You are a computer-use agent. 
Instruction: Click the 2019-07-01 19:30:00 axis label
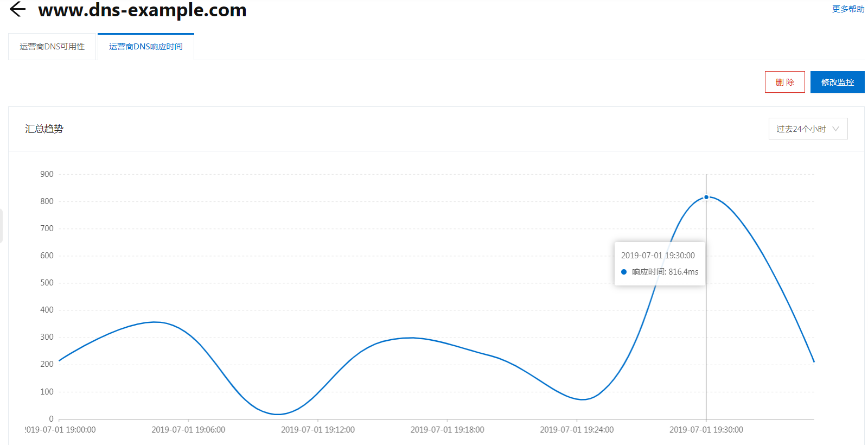(706, 430)
